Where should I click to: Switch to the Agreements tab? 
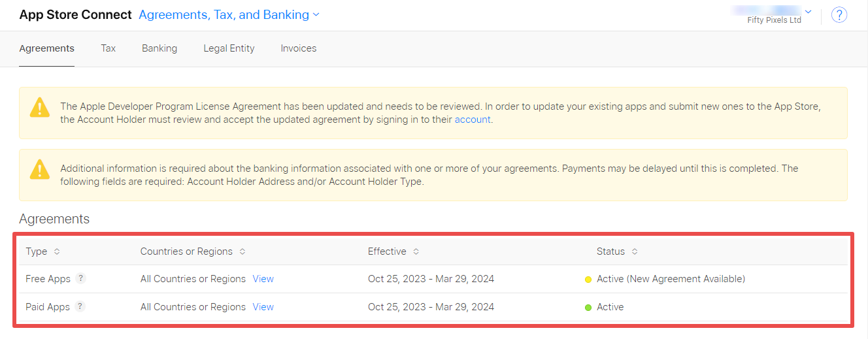point(46,48)
